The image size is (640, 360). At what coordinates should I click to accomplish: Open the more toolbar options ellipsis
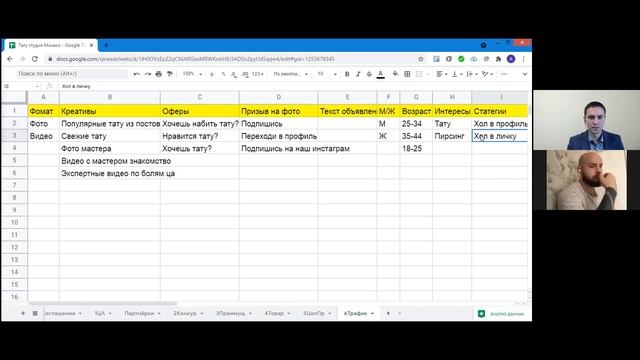coord(504,74)
